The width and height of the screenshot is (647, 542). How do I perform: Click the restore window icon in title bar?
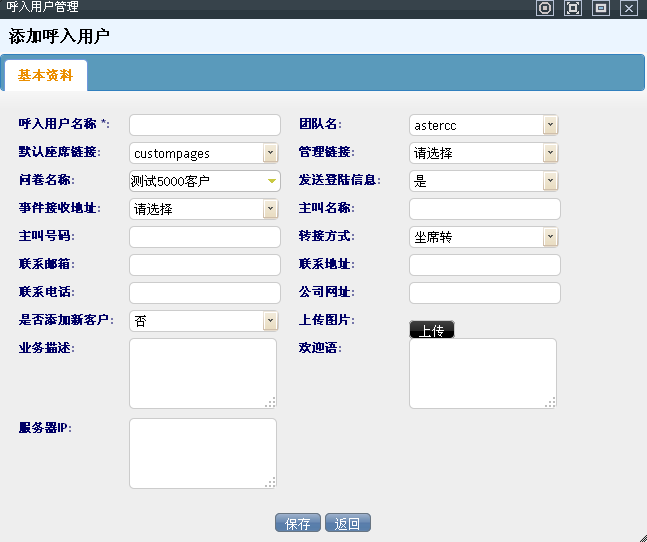(x=601, y=8)
